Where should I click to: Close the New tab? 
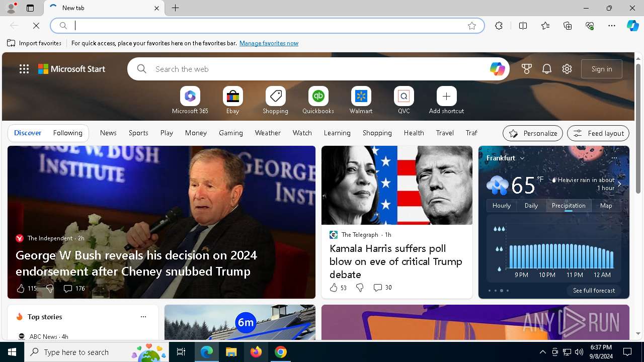[156, 8]
